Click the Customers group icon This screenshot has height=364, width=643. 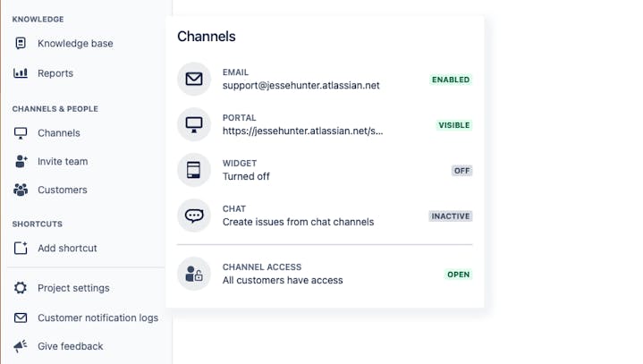click(x=21, y=190)
